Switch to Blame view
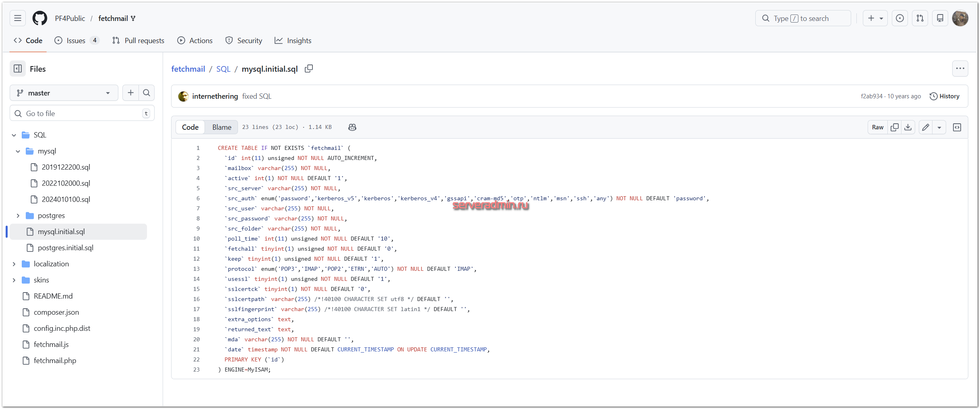This screenshot has width=980, height=409. tap(221, 127)
